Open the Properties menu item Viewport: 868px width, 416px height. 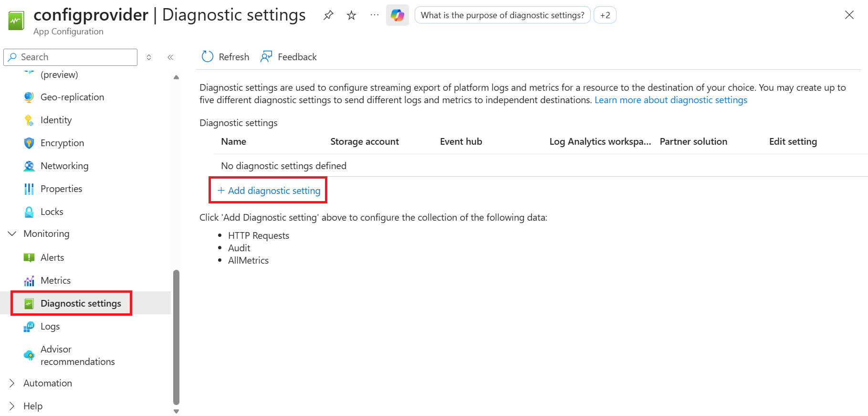(x=62, y=189)
